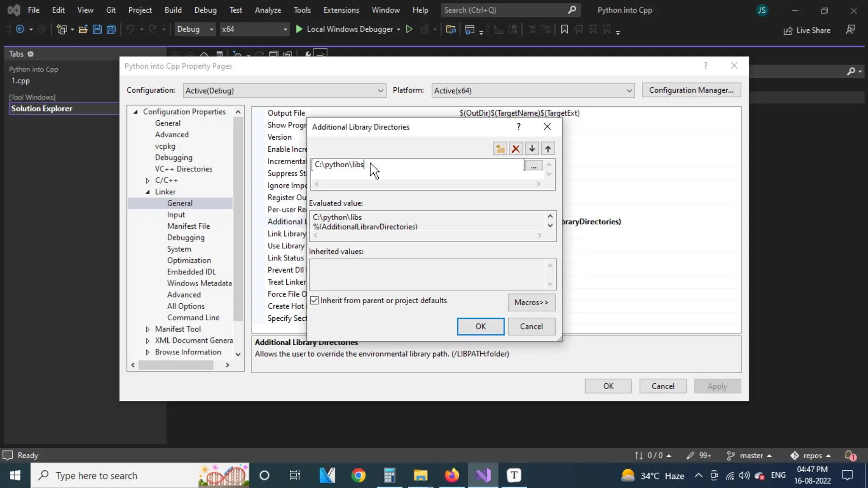Click the move entry up icon
The height and width of the screenshot is (488, 868).
pyautogui.click(x=548, y=148)
